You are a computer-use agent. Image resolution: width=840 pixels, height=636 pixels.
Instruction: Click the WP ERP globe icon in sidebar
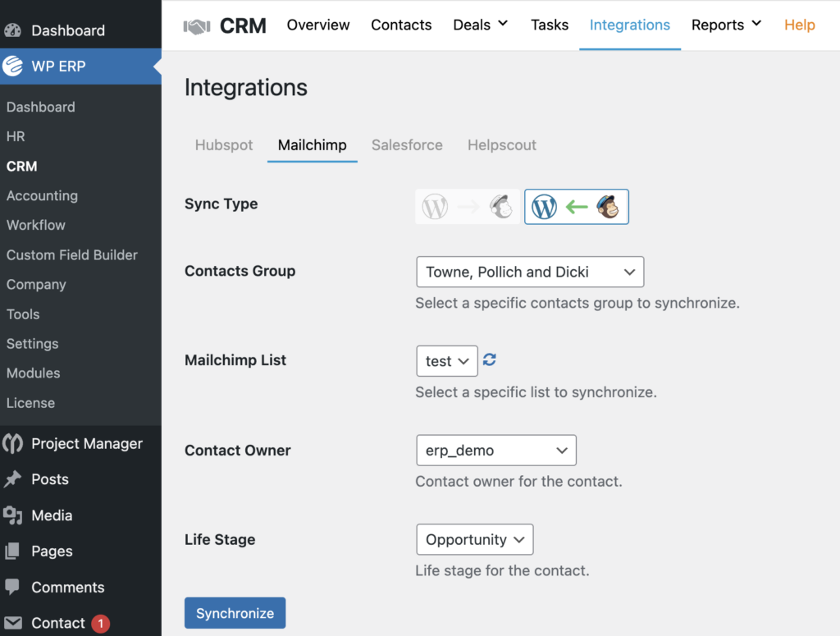(13, 66)
